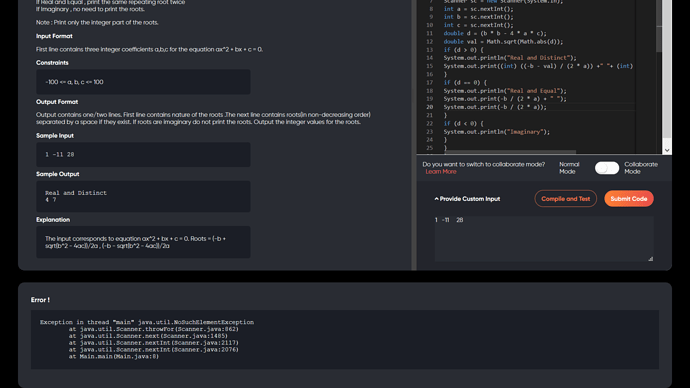Click the Sample Output box 'Real and Distinct'

tap(143, 196)
